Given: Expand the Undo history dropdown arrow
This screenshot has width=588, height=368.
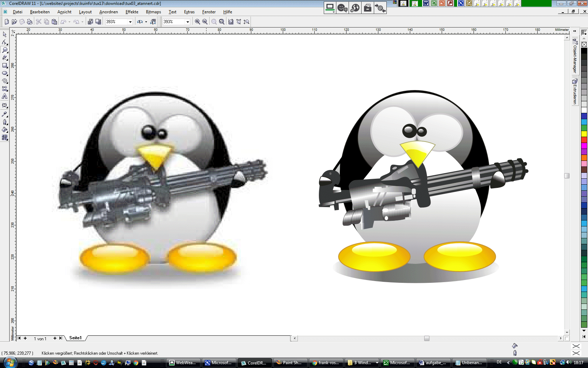Looking at the screenshot, I should [69, 22].
